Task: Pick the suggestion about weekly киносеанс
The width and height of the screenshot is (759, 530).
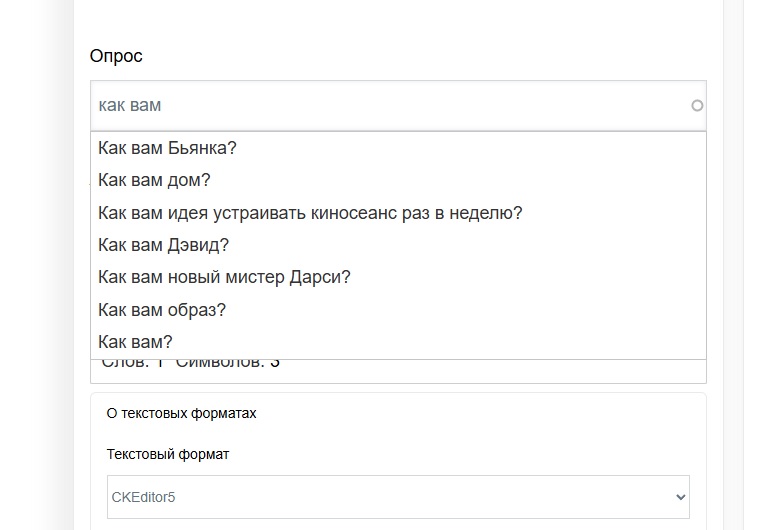Action: [x=310, y=213]
